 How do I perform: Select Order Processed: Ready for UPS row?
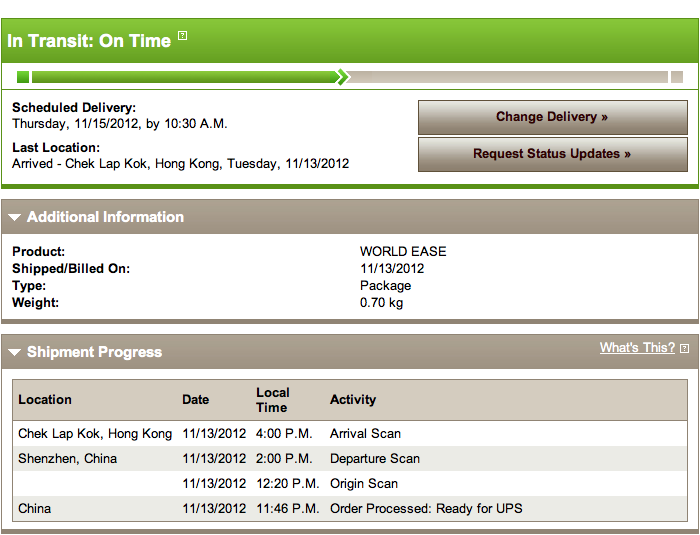pos(350,509)
